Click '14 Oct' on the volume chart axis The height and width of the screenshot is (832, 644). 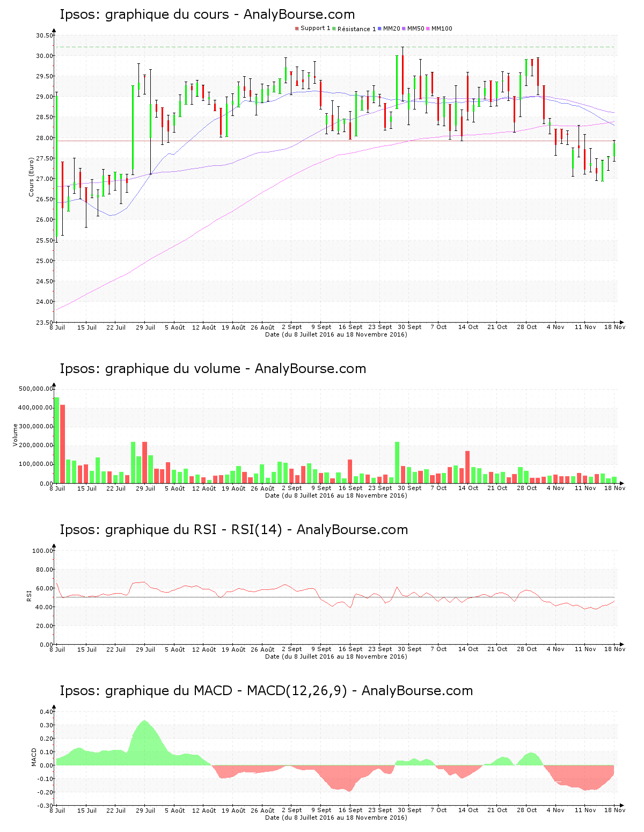468,488
